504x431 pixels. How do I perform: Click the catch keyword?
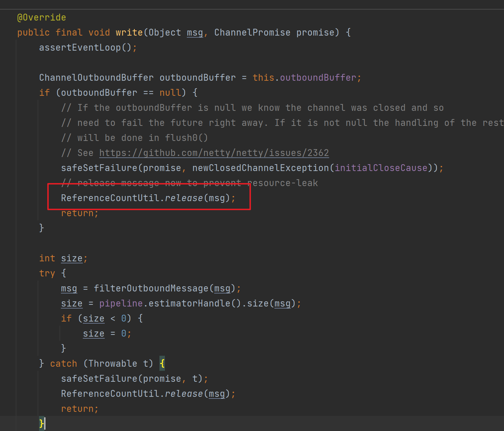click(x=63, y=364)
